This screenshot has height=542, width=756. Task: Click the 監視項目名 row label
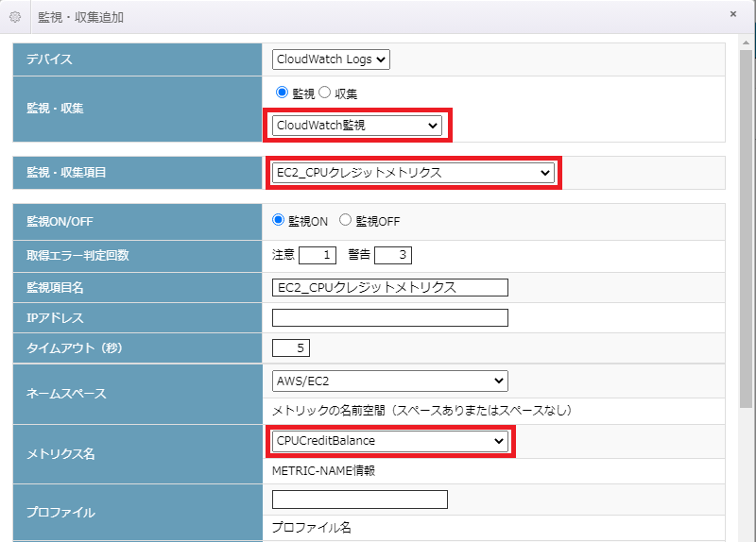pyautogui.click(x=55, y=288)
